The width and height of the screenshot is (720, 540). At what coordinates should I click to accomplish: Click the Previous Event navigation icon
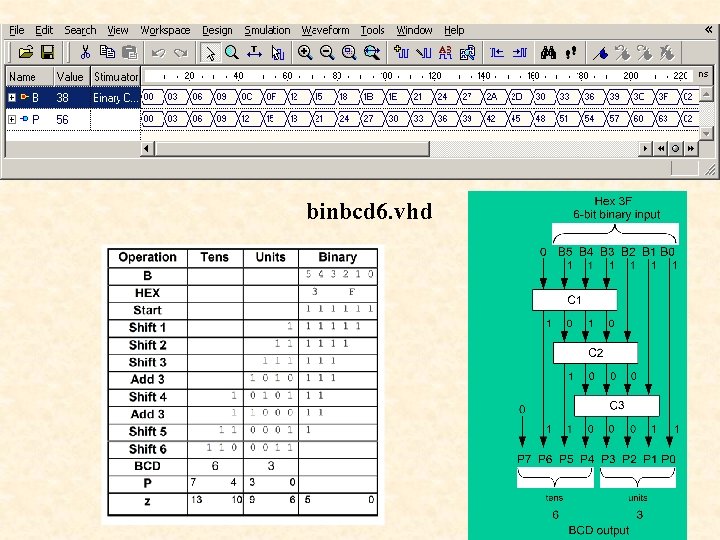(x=496, y=52)
